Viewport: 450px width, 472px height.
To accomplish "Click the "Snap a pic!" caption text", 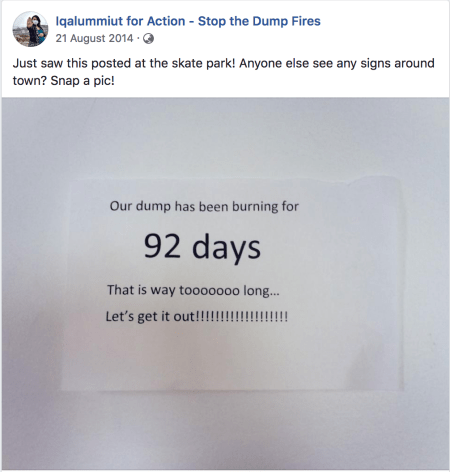I will [x=82, y=81].
